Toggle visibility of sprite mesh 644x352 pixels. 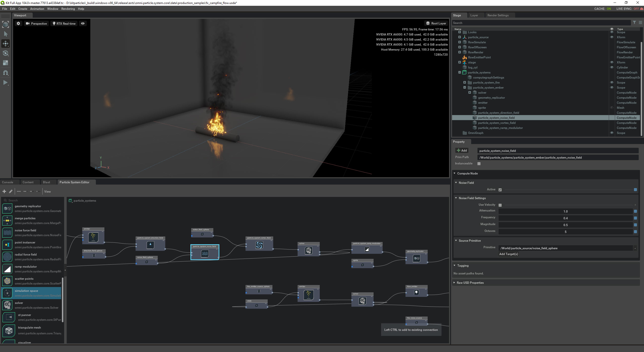(612, 108)
